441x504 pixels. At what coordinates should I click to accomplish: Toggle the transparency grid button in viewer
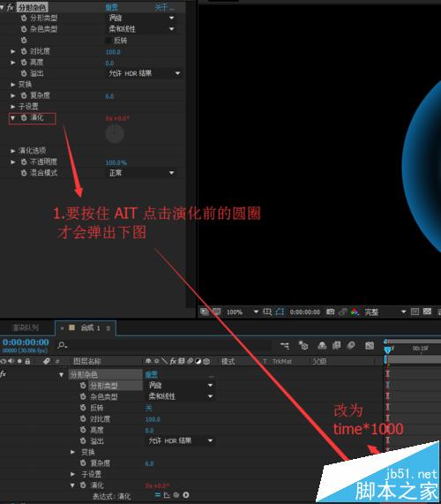427,312
